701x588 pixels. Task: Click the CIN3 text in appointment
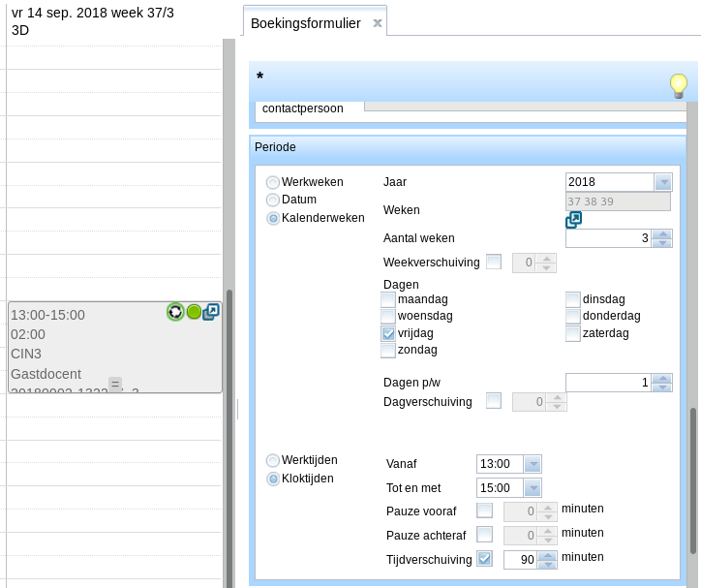(26, 355)
